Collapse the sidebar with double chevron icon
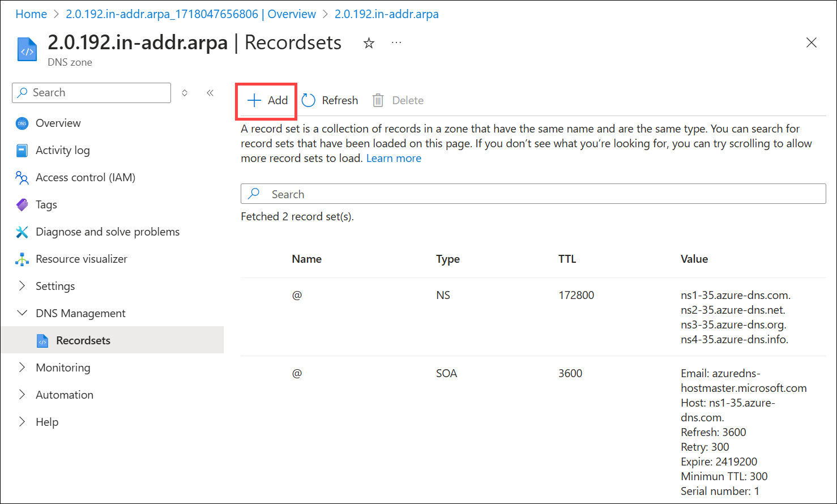Image resolution: width=837 pixels, height=504 pixels. coord(210,93)
